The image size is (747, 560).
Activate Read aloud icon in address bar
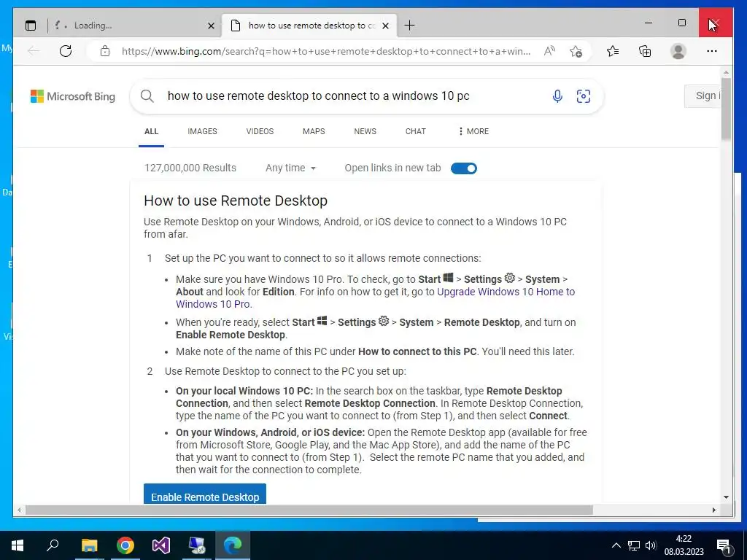pos(549,51)
